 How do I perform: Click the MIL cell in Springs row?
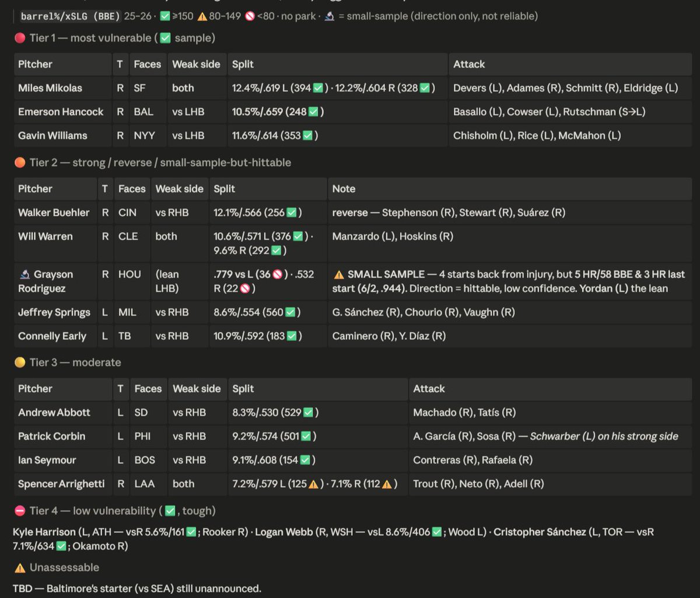pyautogui.click(x=132, y=312)
